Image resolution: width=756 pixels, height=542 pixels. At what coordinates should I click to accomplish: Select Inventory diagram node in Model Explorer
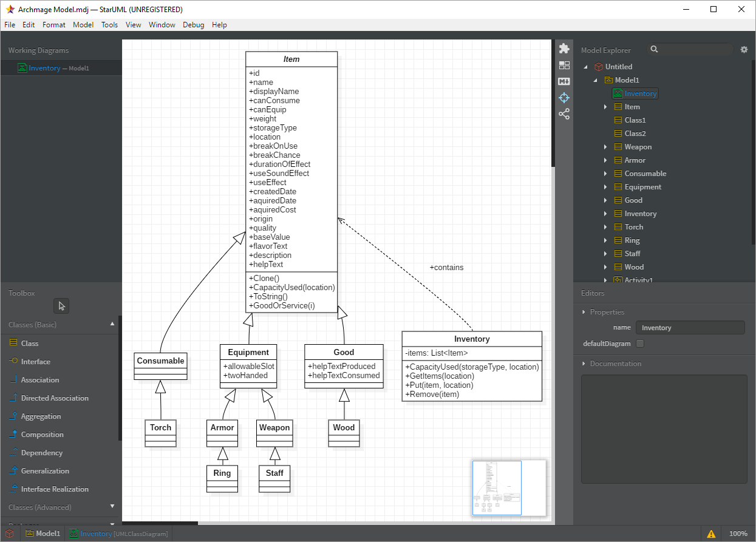click(x=635, y=93)
